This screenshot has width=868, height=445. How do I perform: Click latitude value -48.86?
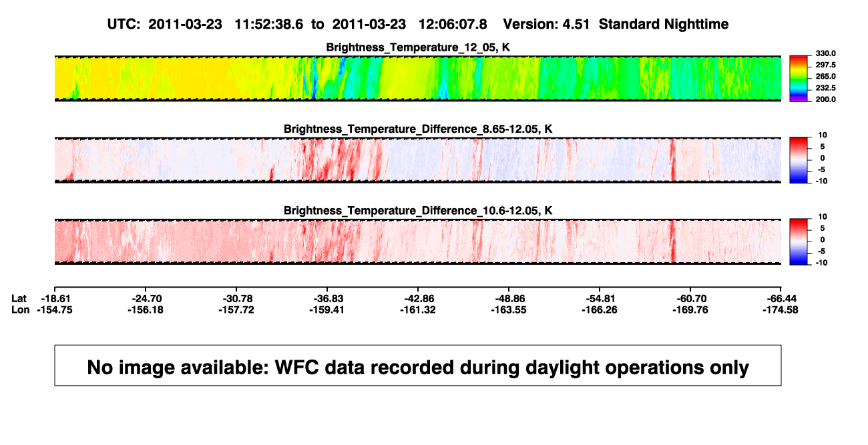point(509,298)
